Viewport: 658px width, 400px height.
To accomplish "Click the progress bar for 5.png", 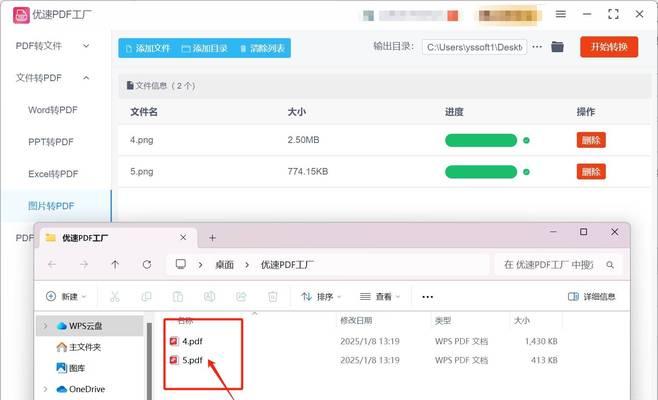I will [x=481, y=172].
